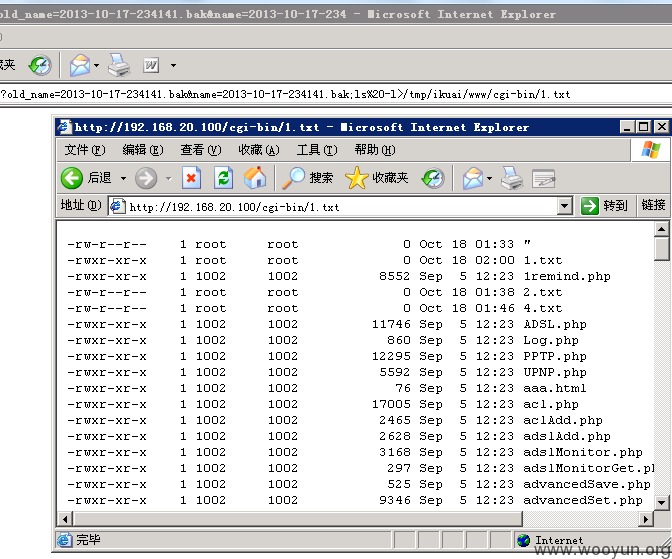Viewport: 672px width, 559px height.
Task: Click the advancedSave.php filename text
Action: [587, 484]
